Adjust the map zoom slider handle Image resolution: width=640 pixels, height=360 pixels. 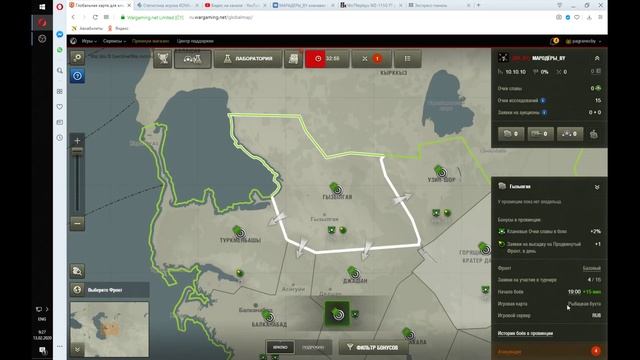(x=77, y=151)
